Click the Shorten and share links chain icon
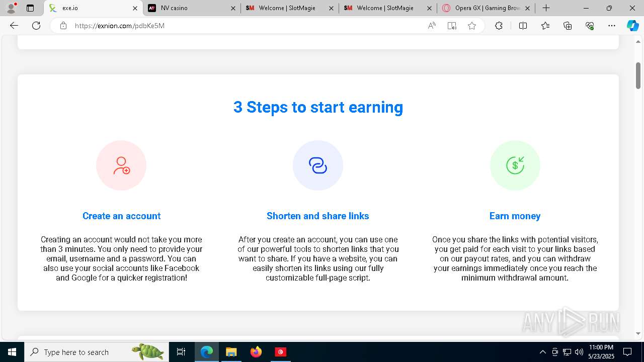Screen dimensions: 644x362 (318, 165)
